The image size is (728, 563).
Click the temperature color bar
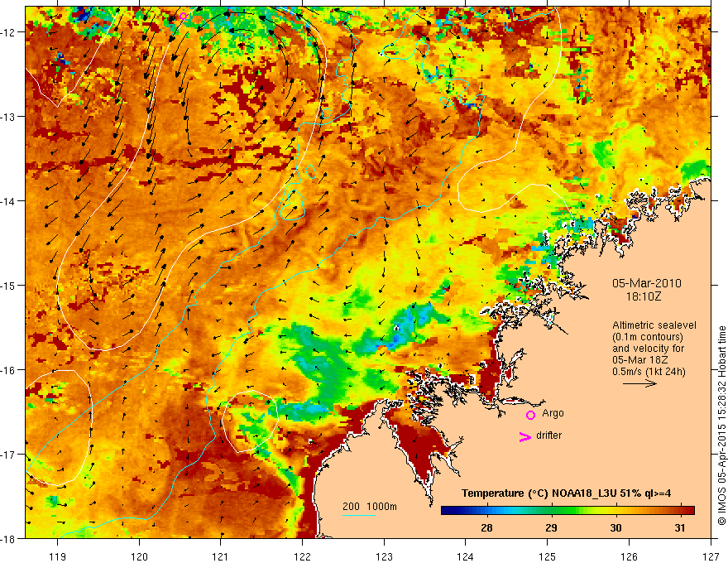click(x=568, y=510)
